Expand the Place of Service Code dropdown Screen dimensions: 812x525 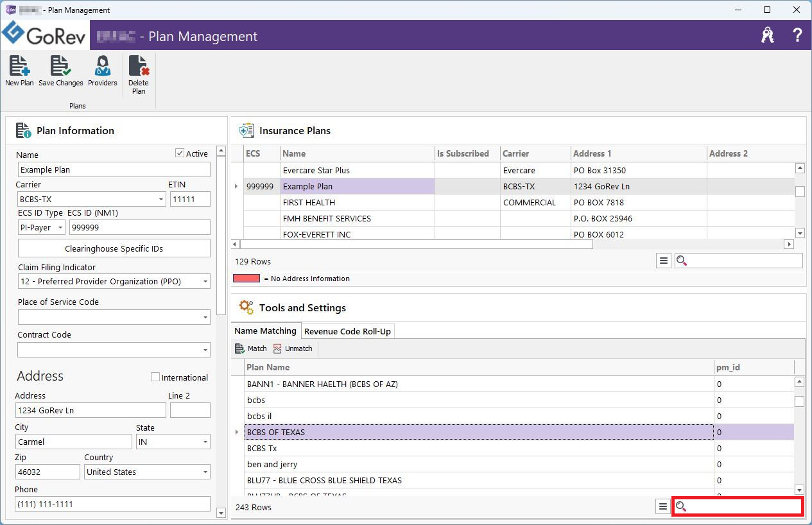[205, 317]
